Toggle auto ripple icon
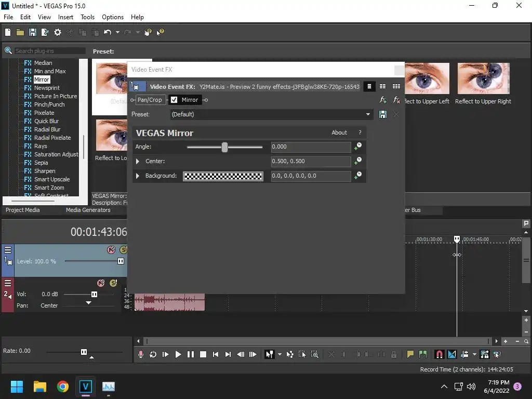This screenshot has height=399, width=532. [464, 354]
